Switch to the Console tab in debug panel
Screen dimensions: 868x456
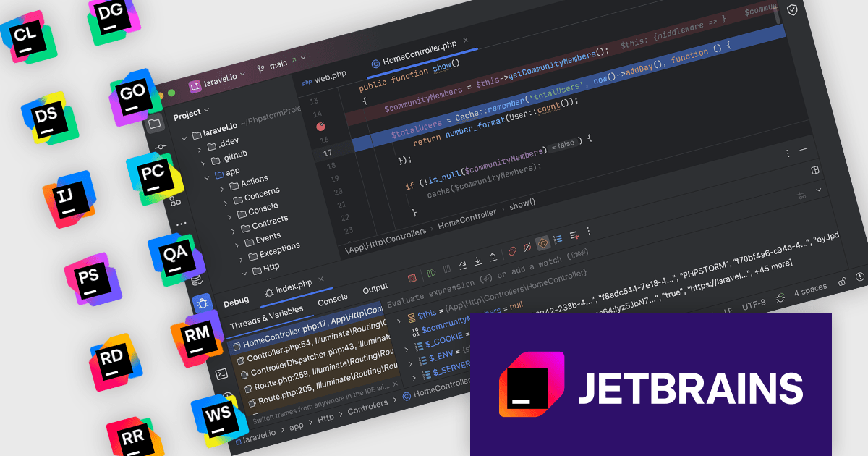point(332,297)
